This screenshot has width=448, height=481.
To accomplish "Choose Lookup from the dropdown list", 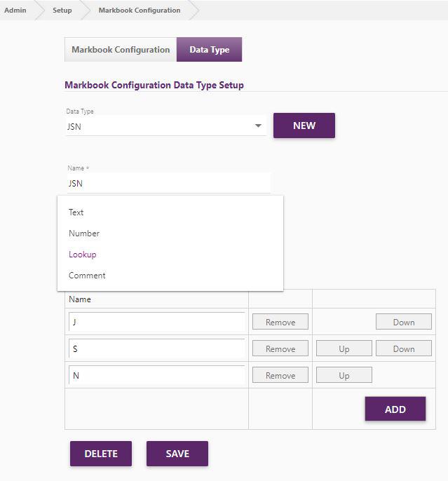I will click(x=170, y=255).
